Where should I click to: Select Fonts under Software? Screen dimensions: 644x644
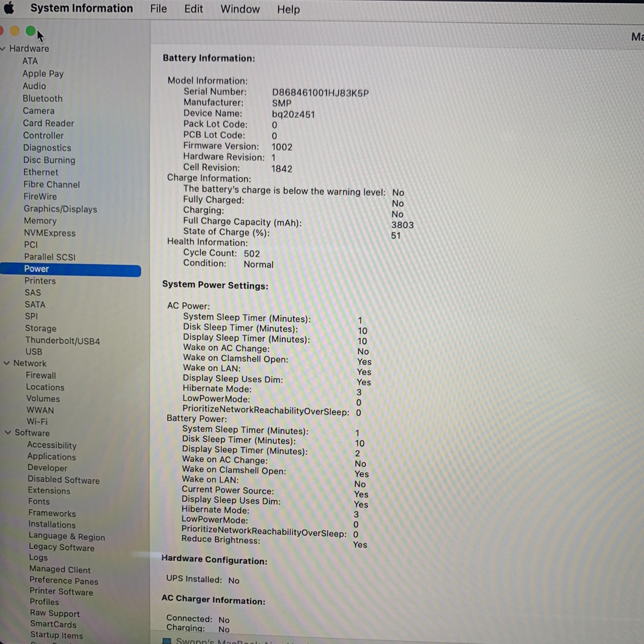pyautogui.click(x=39, y=502)
